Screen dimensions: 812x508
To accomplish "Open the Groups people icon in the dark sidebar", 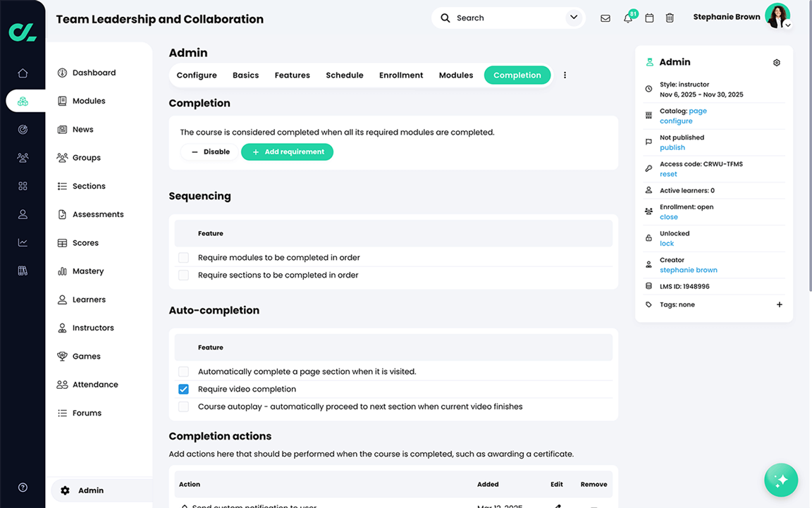I will [23, 157].
